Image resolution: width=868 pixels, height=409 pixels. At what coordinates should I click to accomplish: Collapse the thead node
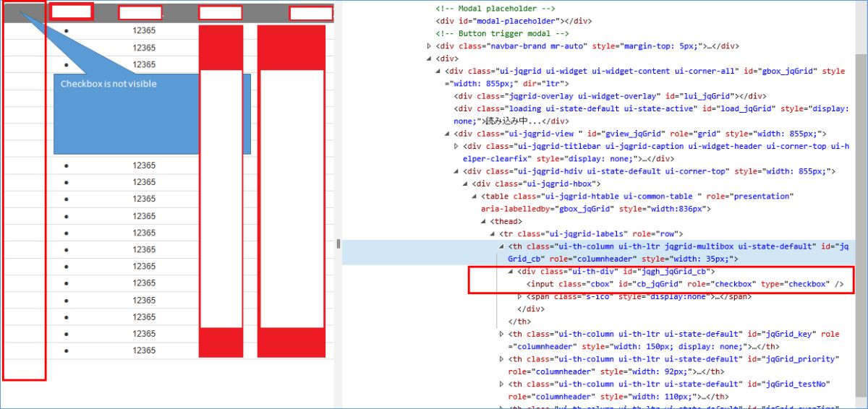(x=484, y=221)
